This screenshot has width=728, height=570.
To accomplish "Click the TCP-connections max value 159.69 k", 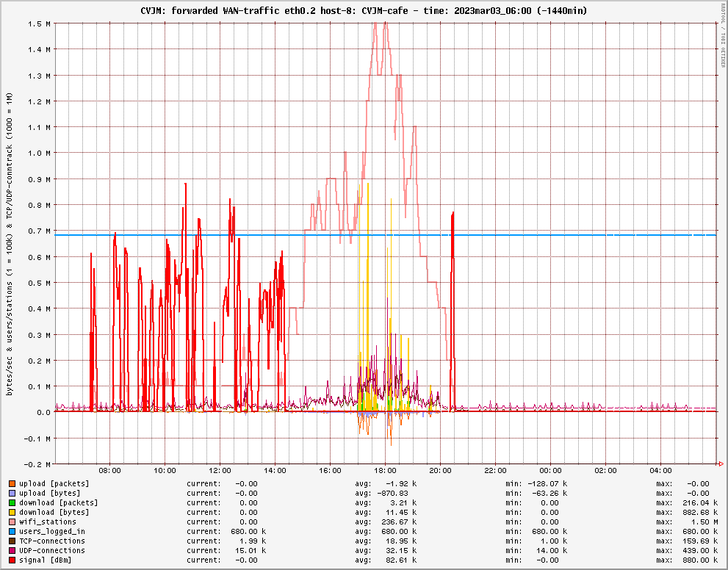I will pos(700,541).
